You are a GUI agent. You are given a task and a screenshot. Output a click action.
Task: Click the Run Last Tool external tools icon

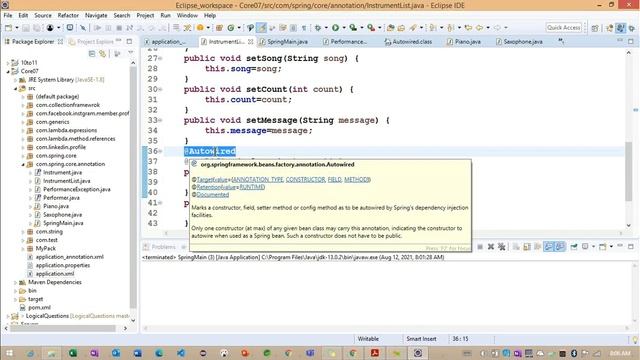371,28
